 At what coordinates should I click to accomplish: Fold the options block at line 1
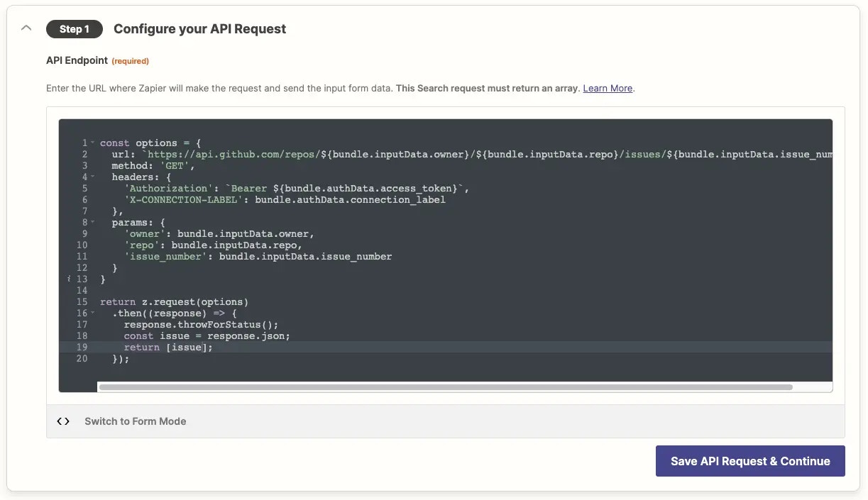pyautogui.click(x=92, y=143)
